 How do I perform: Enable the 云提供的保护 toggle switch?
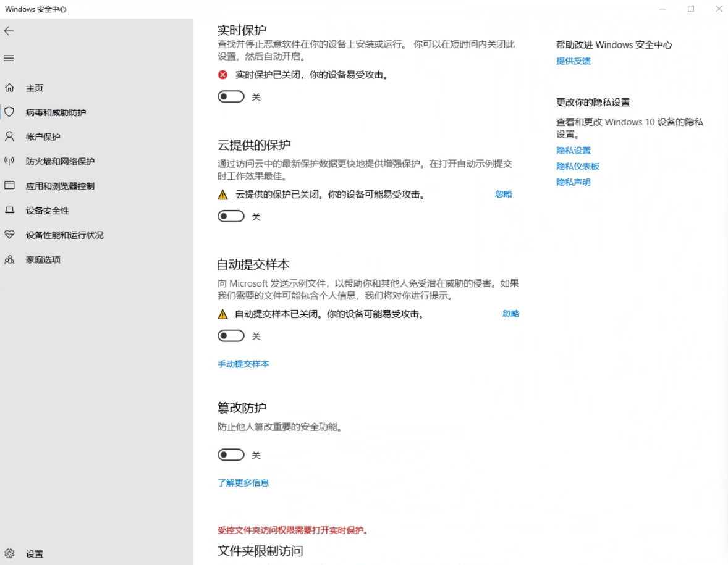(x=231, y=217)
